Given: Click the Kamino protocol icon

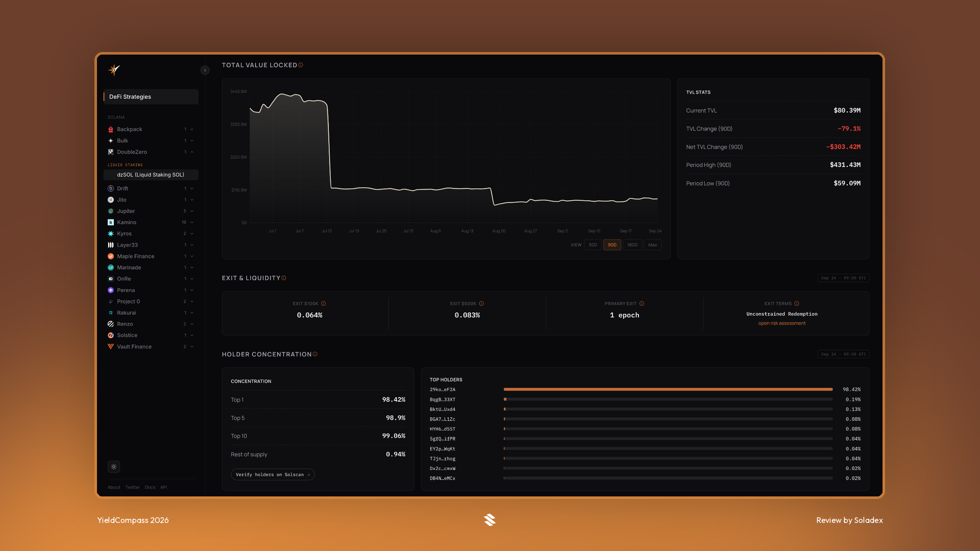Looking at the screenshot, I should (x=111, y=222).
